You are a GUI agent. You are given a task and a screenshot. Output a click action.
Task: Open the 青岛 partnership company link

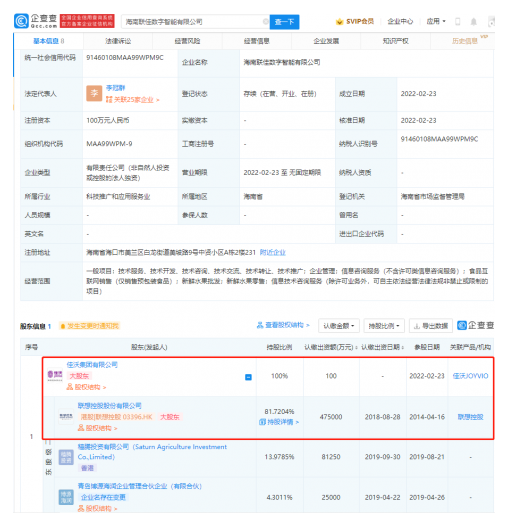click(x=140, y=486)
